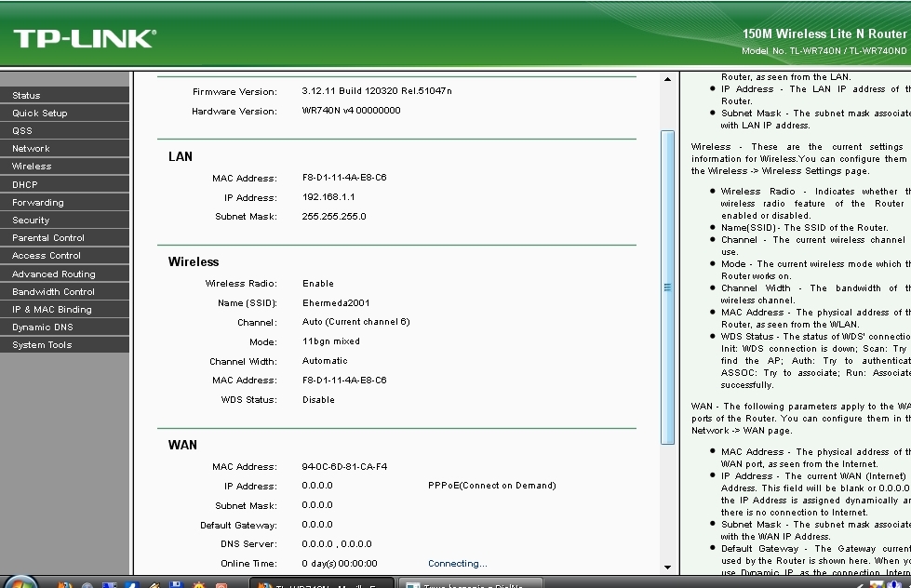Click the 150M Wireless Lite N Router title
Image resolution: width=911 pixels, height=588 pixels.
pyautogui.click(x=824, y=33)
